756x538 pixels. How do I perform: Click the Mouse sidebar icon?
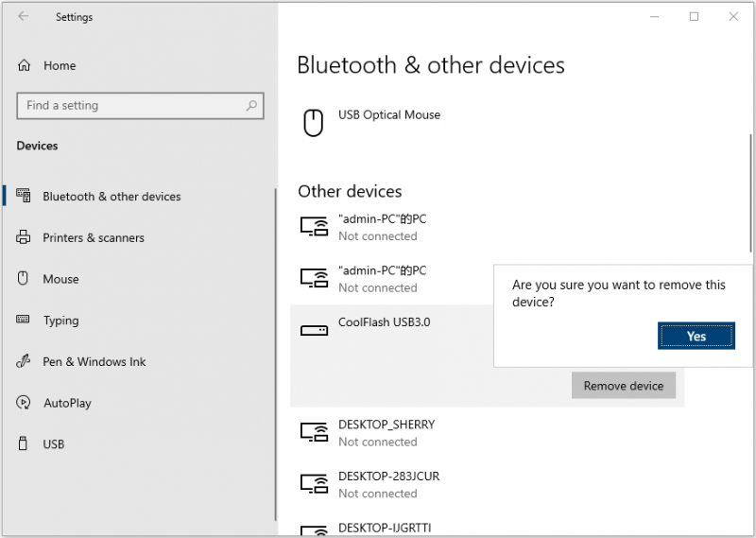pyautogui.click(x=23, y=278)
